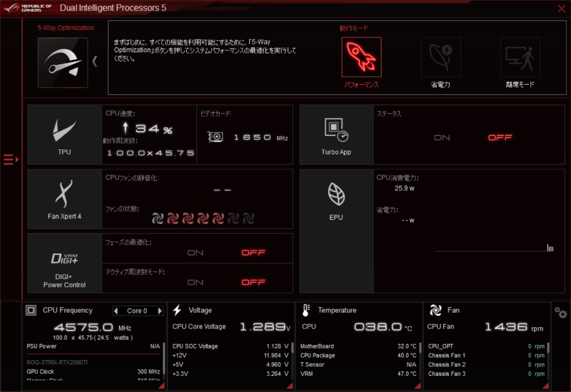Turn Turbo App status ON

point(442,138)
